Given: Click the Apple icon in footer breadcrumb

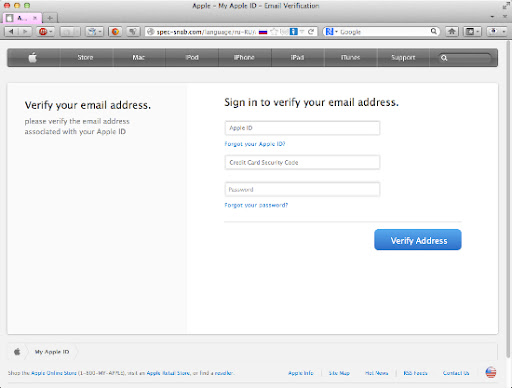Looking at the screenshot, I should pos(17,352).
